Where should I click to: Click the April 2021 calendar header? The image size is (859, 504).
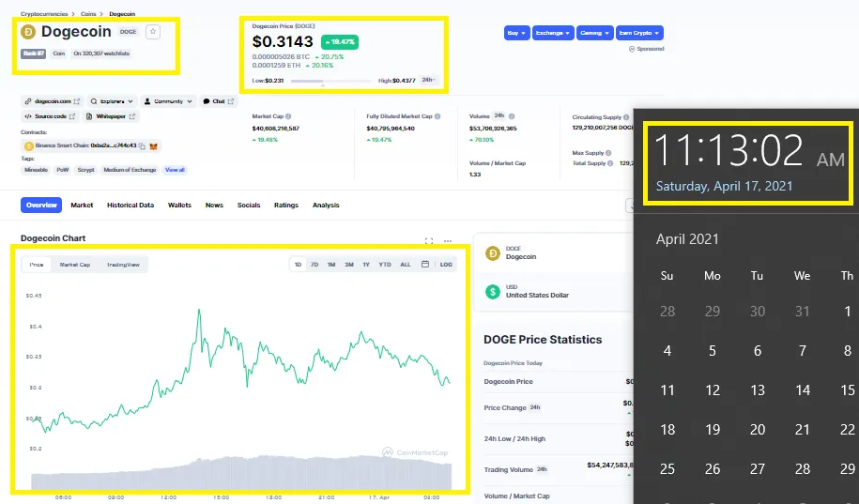(687, 239)
